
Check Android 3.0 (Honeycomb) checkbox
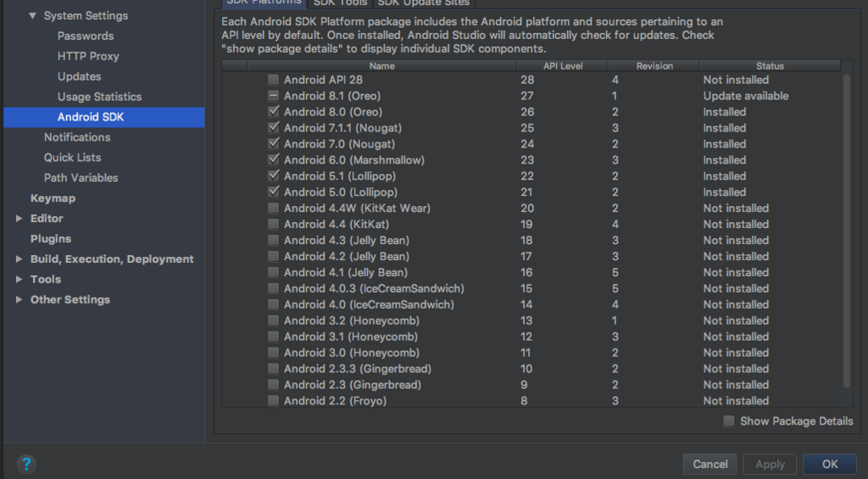[x=273, y=353]
